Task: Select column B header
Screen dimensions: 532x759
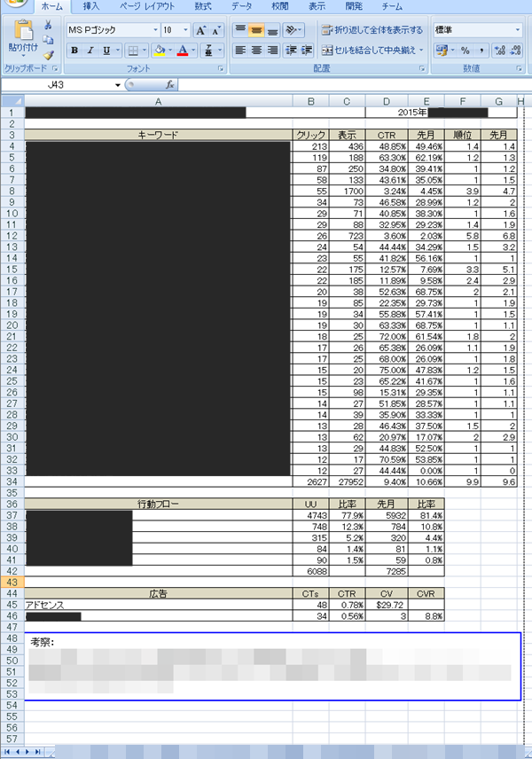Action: [311, 101]
